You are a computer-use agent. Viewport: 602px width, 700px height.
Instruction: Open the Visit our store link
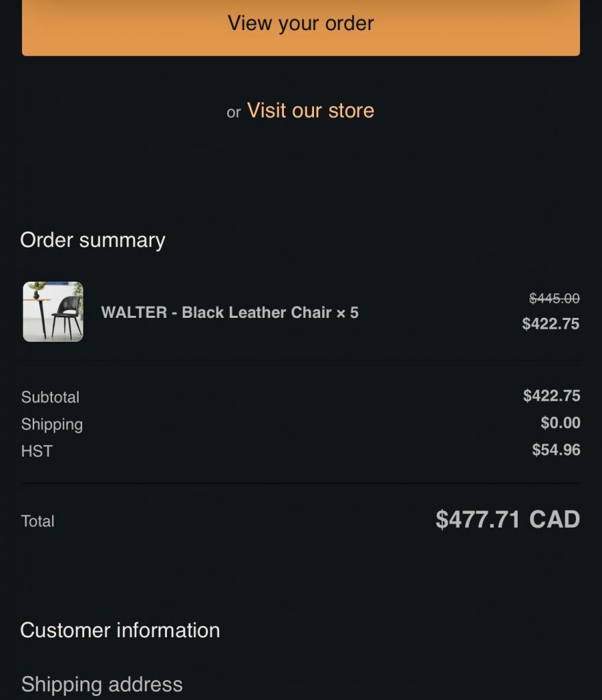pos(311,111)
